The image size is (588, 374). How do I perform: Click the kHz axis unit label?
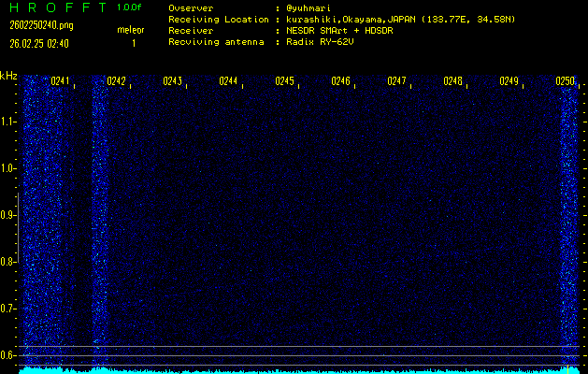click(8, 76)
